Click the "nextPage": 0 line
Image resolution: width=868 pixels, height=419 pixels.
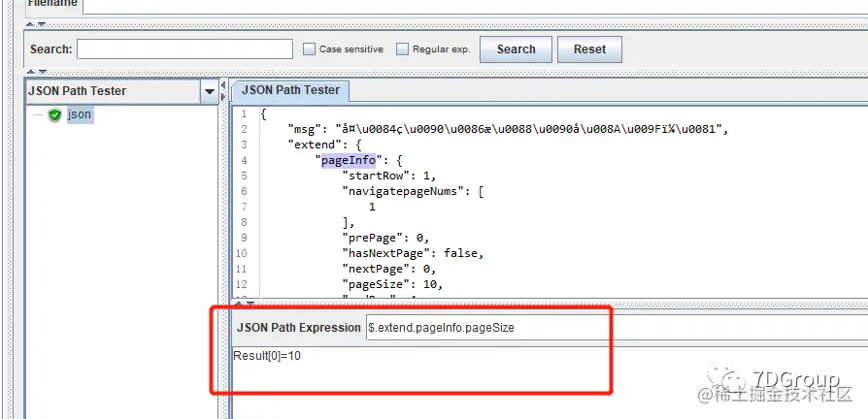coord(389,269)
